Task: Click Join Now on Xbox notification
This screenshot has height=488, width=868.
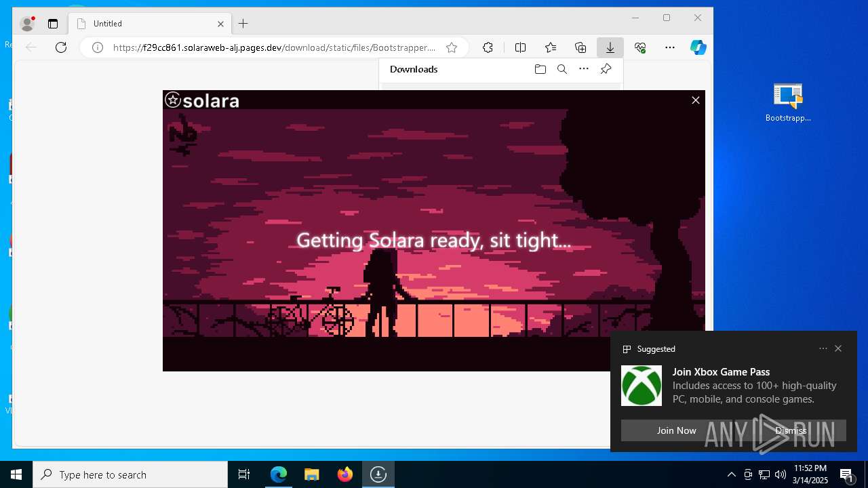Action: click(x=676, y=430)
